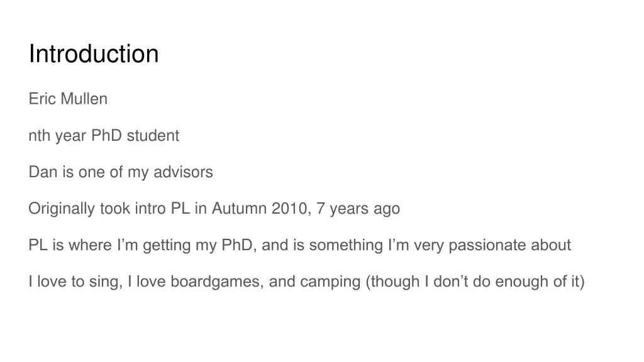
Task: Click the "Introduction" slide title
Action: coord(94,54)
